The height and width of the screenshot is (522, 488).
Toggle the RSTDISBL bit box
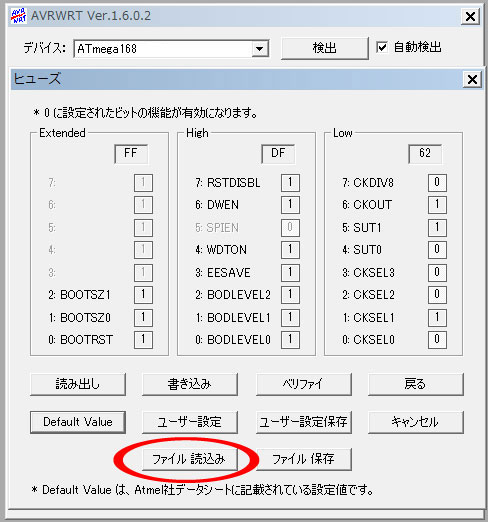pyautogui.click(x=290, y=182)
